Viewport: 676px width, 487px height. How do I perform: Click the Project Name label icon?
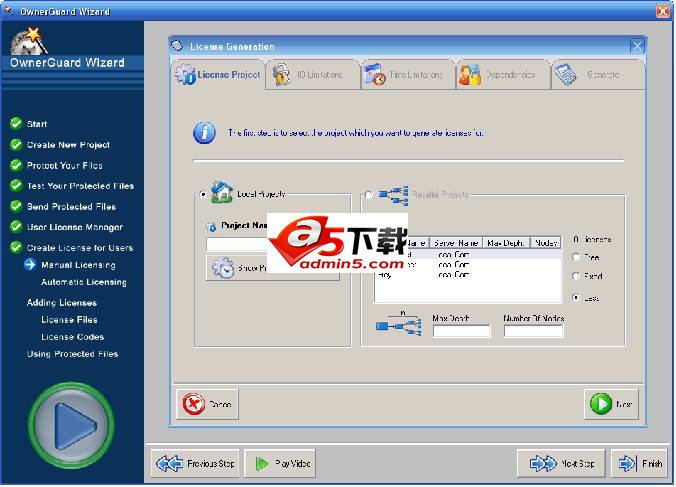click(x=211, y=226)
